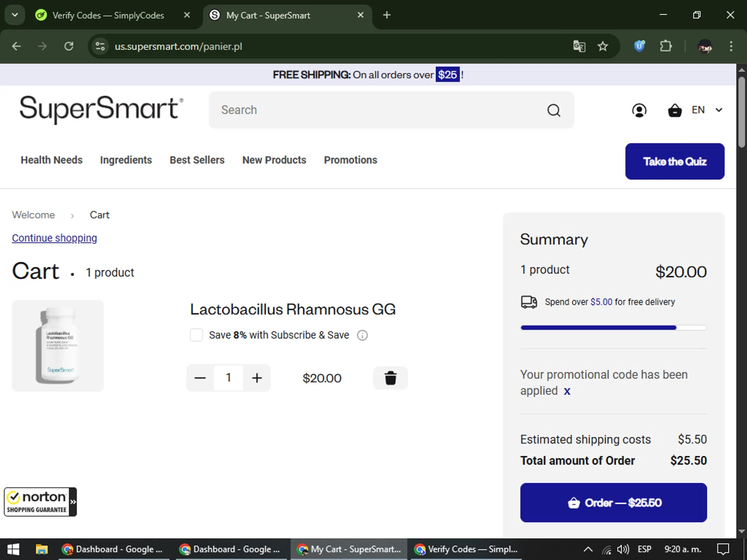Open Health Needs menu
Screen dimensions: 747x560
tap(52, 160)
